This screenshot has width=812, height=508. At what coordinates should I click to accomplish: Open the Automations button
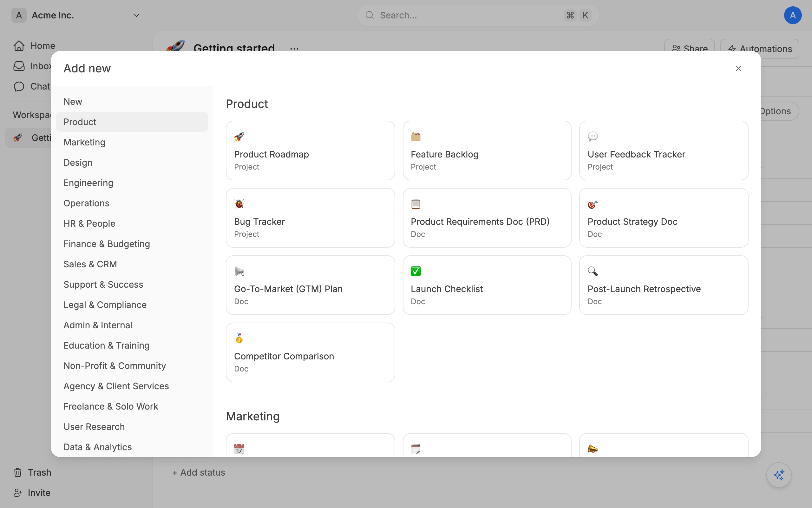pyautogui.click(x=760, y=49)
